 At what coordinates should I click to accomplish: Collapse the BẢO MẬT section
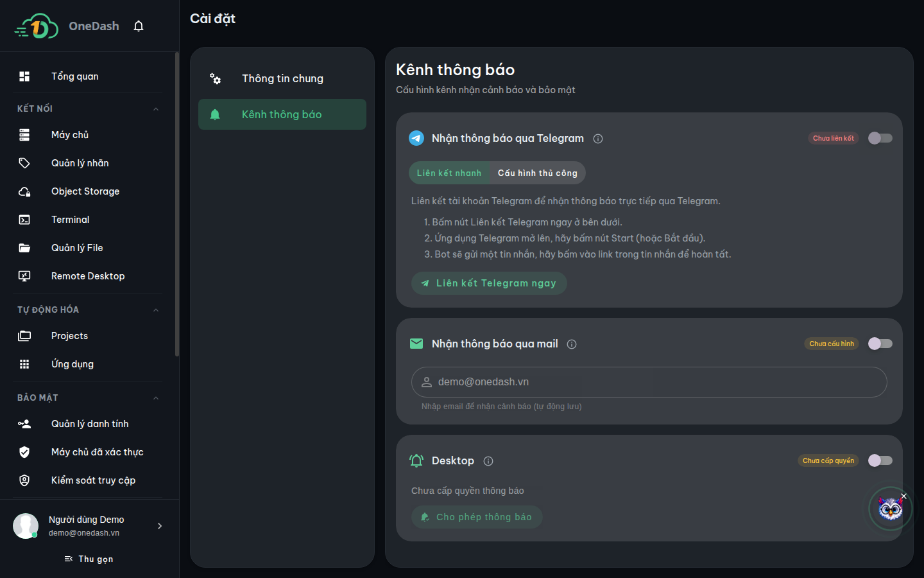pyautogui.click(x=156, y=398)
